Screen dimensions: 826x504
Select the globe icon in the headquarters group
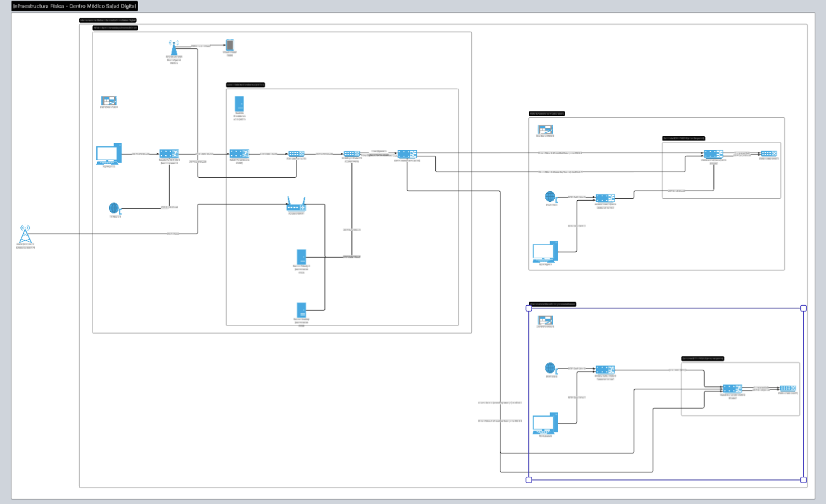pos(114,208)
